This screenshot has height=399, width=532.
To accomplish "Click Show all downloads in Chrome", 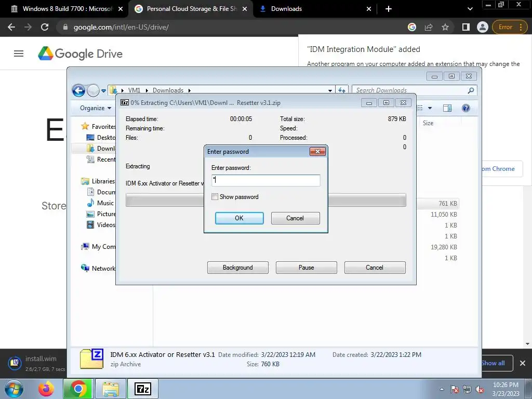I will (497, 363).
